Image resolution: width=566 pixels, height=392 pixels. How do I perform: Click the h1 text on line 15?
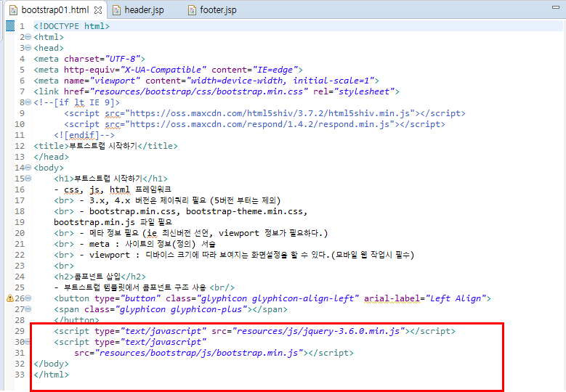[108, 179]
